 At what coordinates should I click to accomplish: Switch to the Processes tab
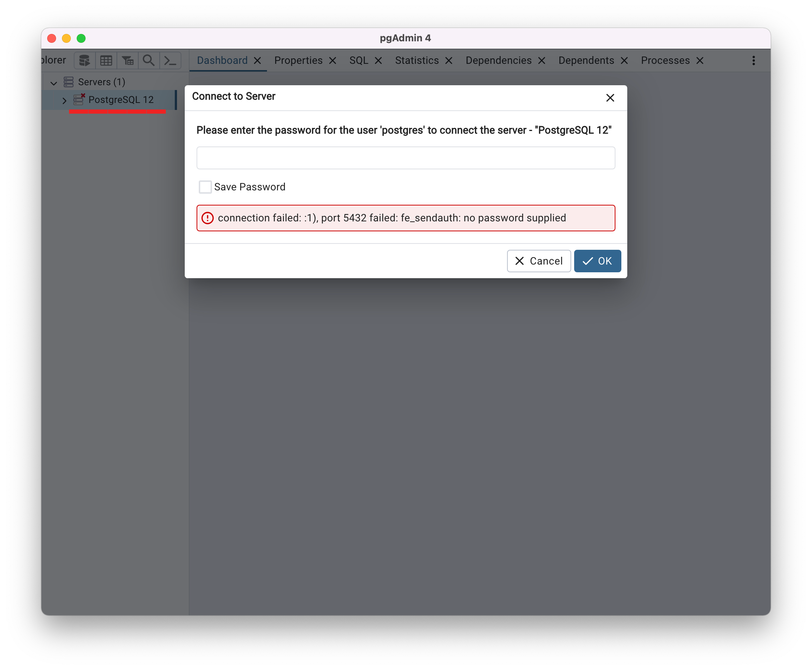pyautogui.click(x=665, y=61)
